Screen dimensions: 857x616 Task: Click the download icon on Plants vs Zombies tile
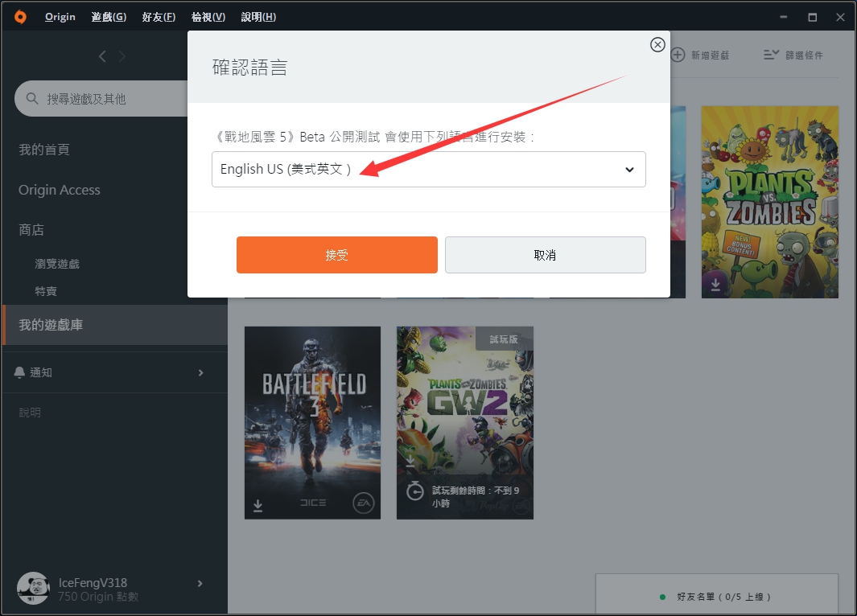[715, 283]
